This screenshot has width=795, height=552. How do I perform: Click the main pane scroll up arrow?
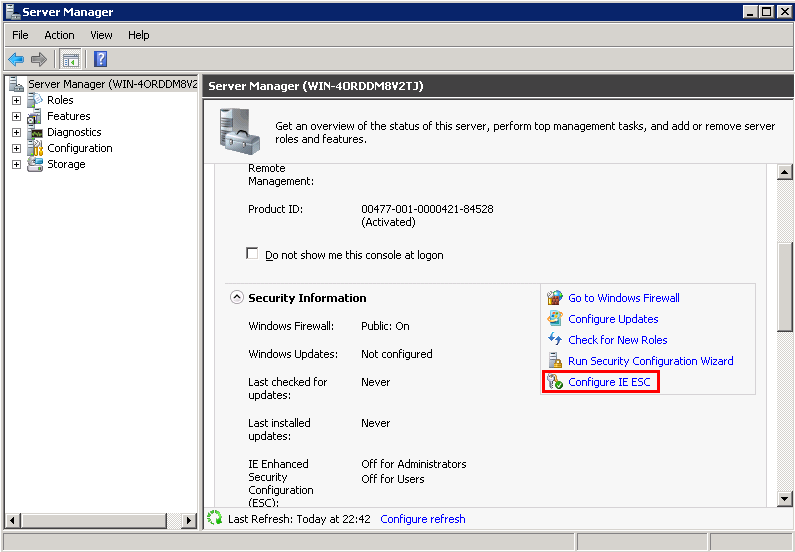point(785,172)
